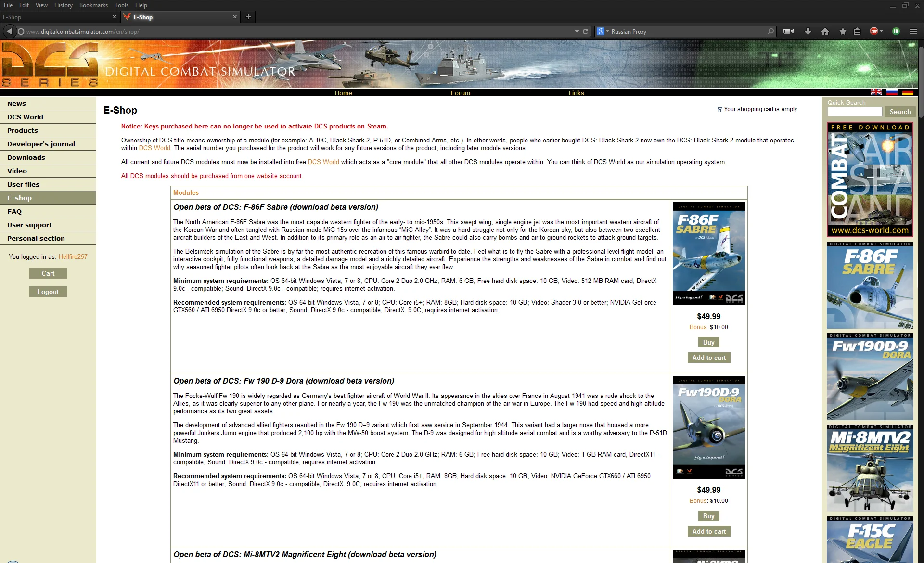The height and width of the screenshot is (563, 924).
Task: Switch the site language to English flag
Action: click(876, 92)
